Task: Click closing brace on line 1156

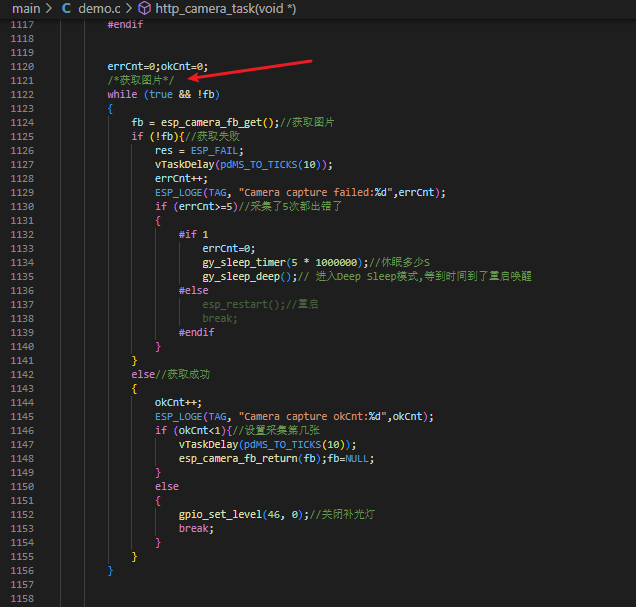Action: (x=110, y=571)
